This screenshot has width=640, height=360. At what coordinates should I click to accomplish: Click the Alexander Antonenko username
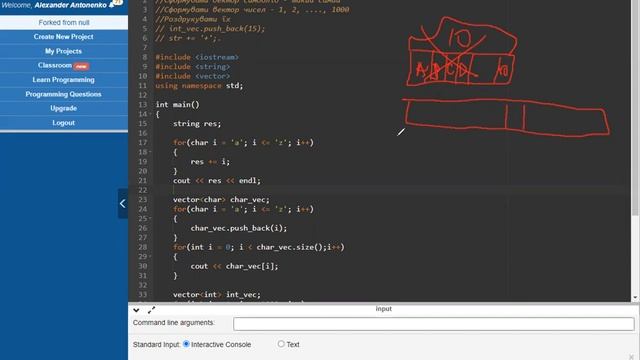pyautogui.click(x=71, y=5)
